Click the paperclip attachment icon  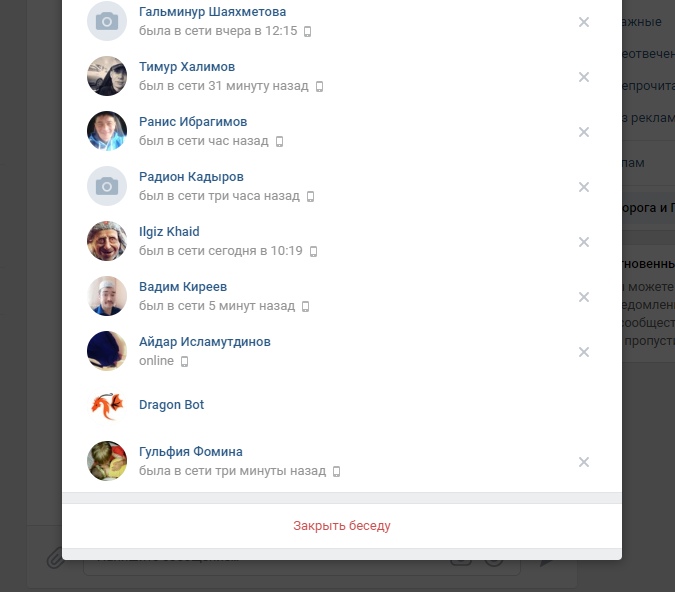click(55, 558)
